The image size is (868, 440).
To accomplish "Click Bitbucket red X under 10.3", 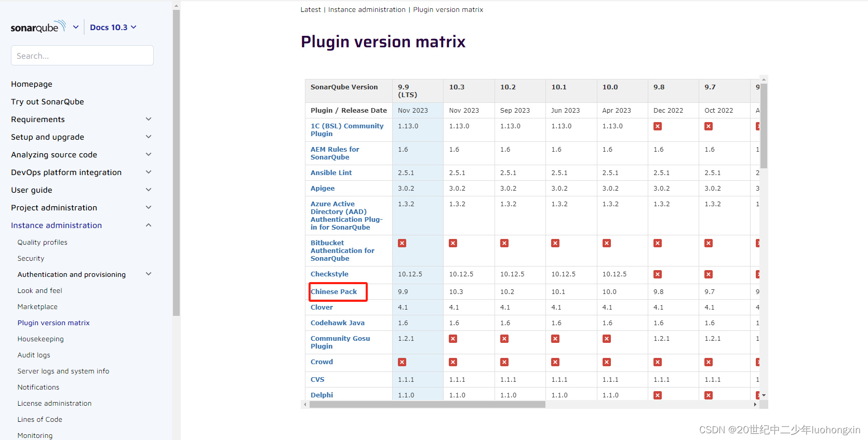I will (x=453, y=243).
